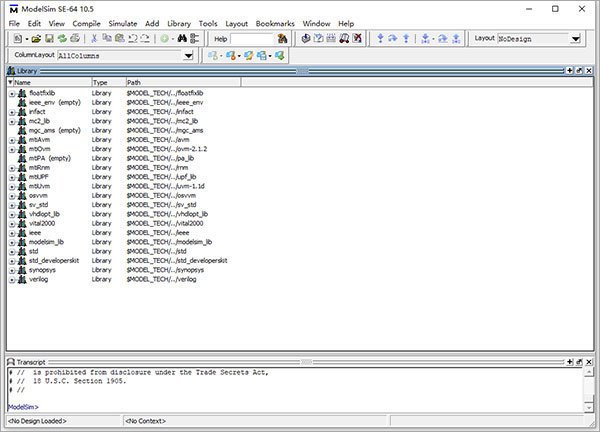This screenshot has height=432, width=600.
Task: Click the Copy toolbar icon
Action: pos(107,39)
